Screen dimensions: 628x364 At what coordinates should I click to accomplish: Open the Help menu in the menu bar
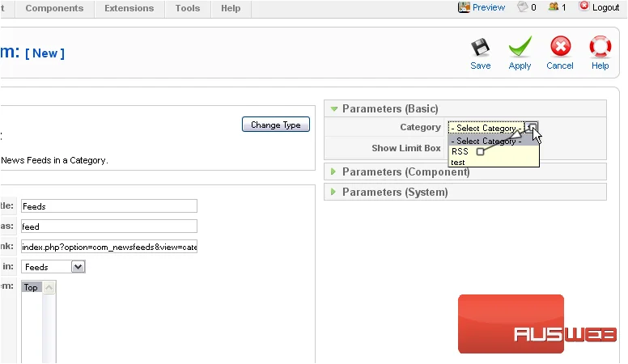tap(231, 8)
